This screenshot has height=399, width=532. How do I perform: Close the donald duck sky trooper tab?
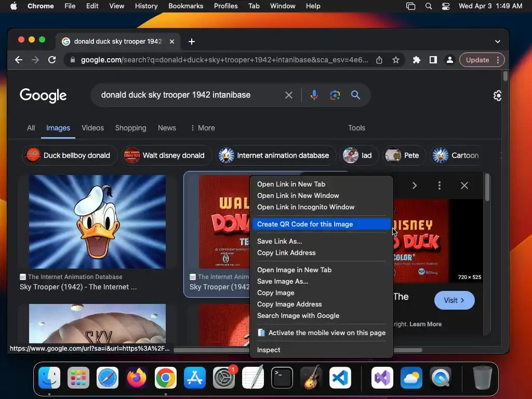pos(172,42)
